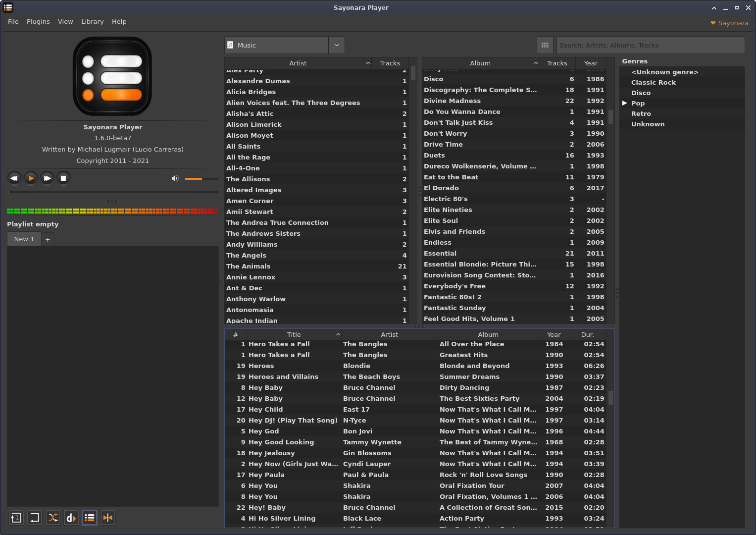Select album Divine Madness

point(514,101)
